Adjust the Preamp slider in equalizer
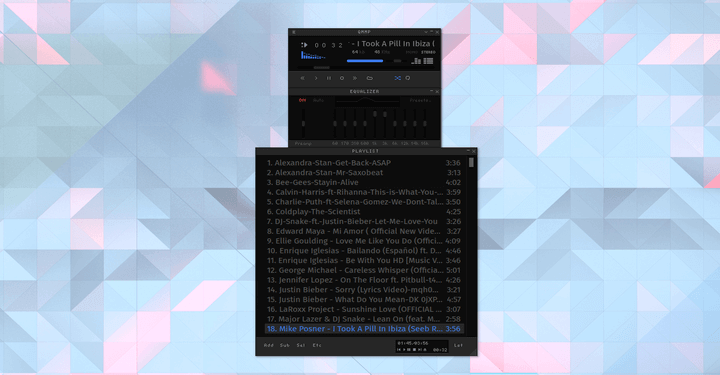The image size is (720, 375). coord(303,123)
